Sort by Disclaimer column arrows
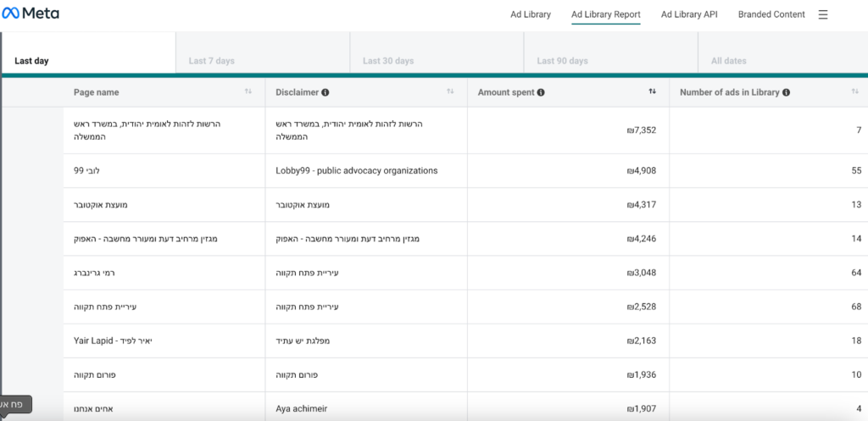 (x=450, y=91)
